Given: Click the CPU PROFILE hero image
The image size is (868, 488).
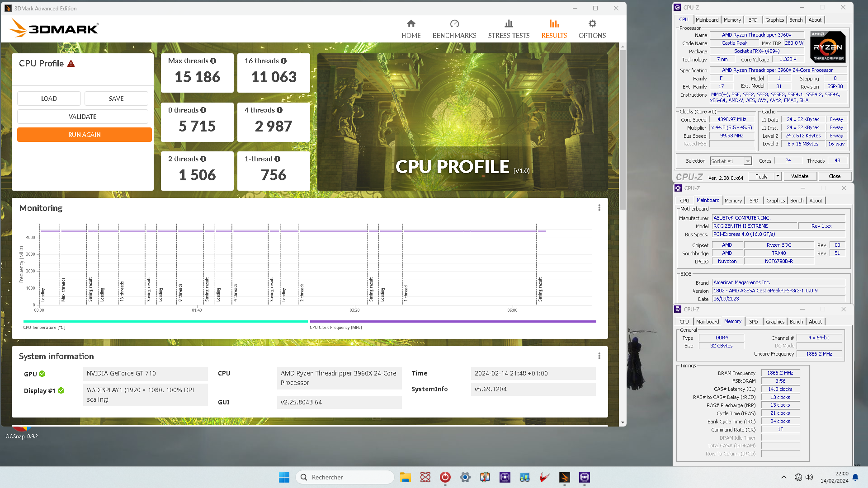Looking at the screenshot, I should coord(462,122).
